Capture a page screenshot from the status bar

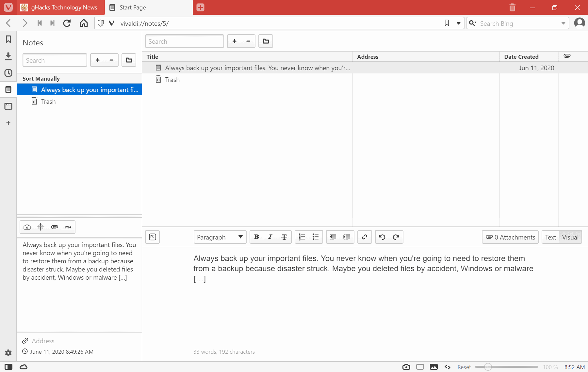pos(406,367)
